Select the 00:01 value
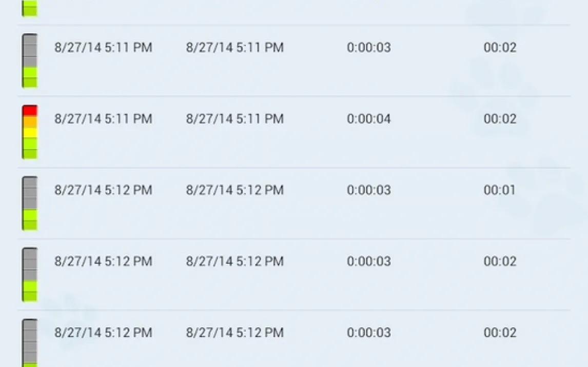 point(499,190)
